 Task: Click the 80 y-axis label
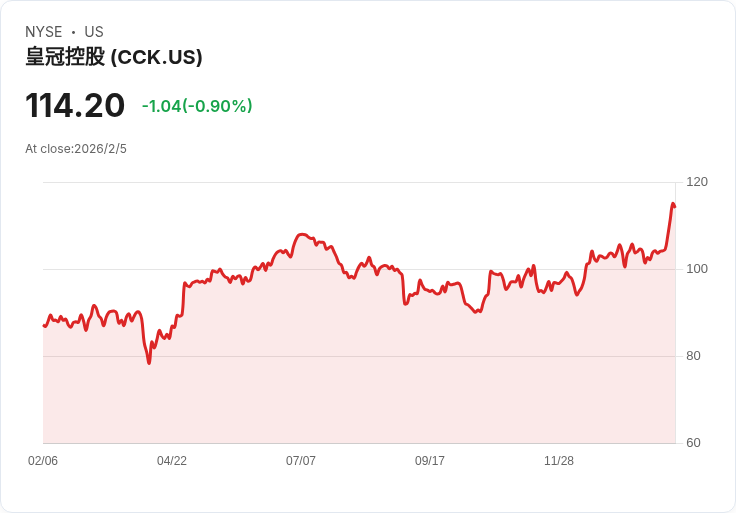point(693,356)
